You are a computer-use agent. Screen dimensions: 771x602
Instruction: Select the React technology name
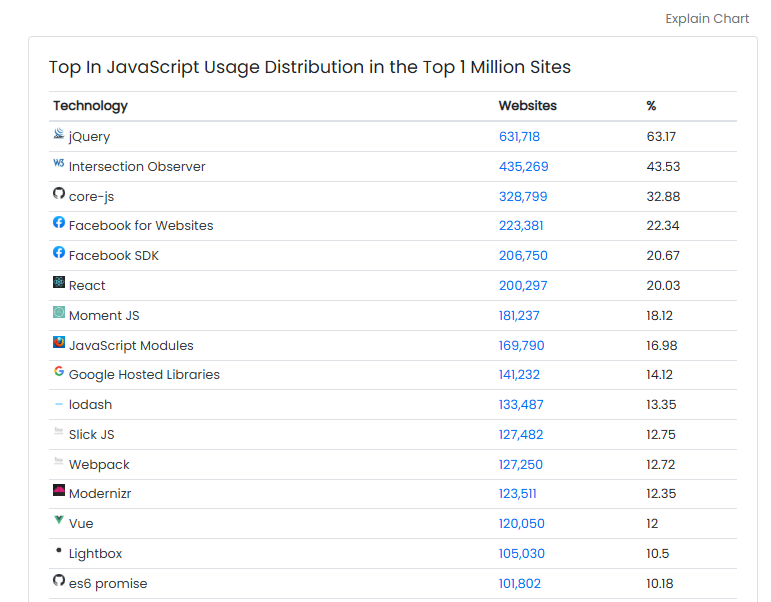point(87,285)
